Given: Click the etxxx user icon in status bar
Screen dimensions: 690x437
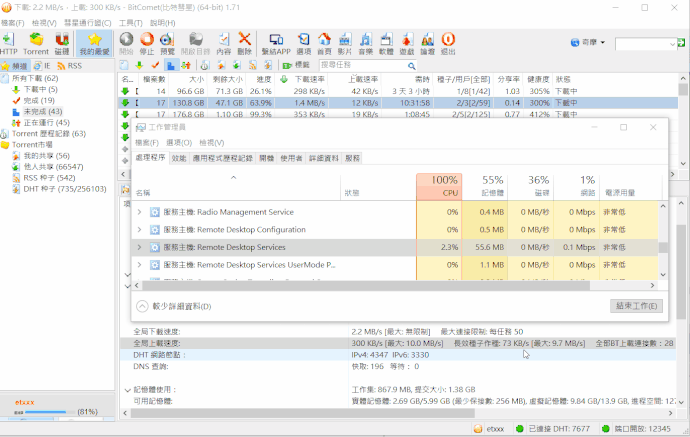Looking at the screenshot, I should click(478, 428).
